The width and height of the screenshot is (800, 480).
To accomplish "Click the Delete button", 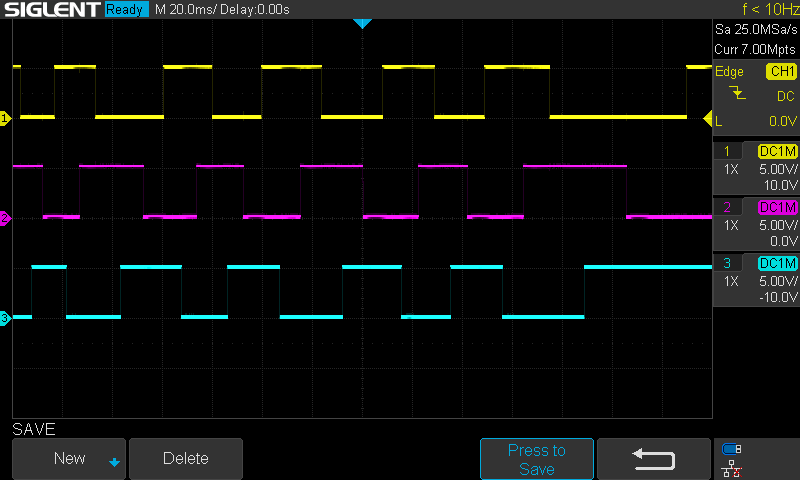I will click(186, 459).
